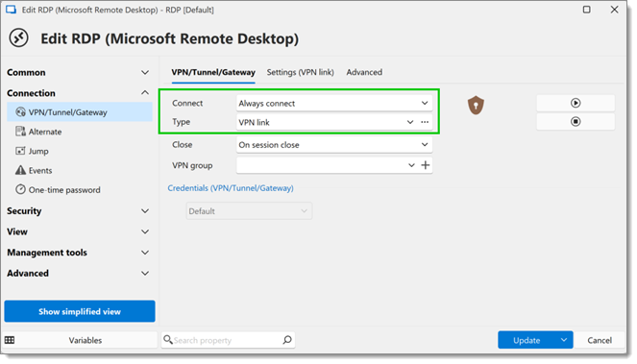Click the variables grid icon at bottom left

pyautogui.click(x=10, y=340)
